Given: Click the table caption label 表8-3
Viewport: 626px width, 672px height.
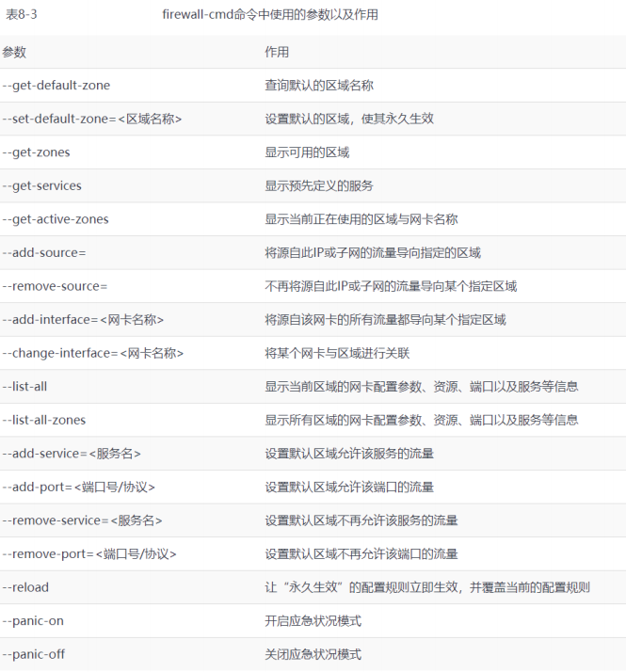Looking at the screenshot, I should click(x=21, y=14).
